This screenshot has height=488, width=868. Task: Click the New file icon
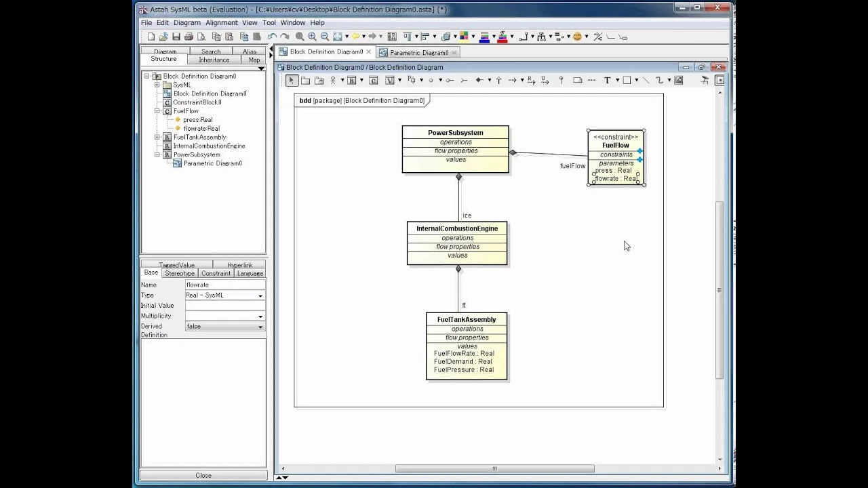coord(151,37)
